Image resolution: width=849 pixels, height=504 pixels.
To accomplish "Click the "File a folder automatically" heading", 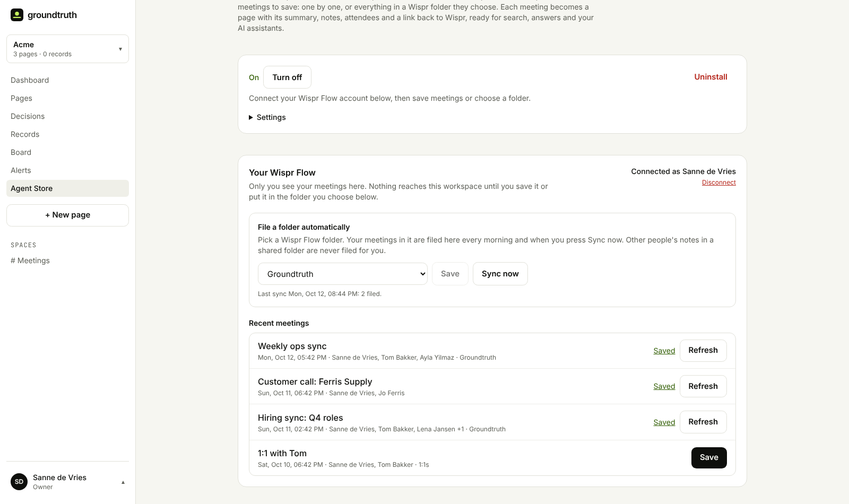I will click(304, 227).
